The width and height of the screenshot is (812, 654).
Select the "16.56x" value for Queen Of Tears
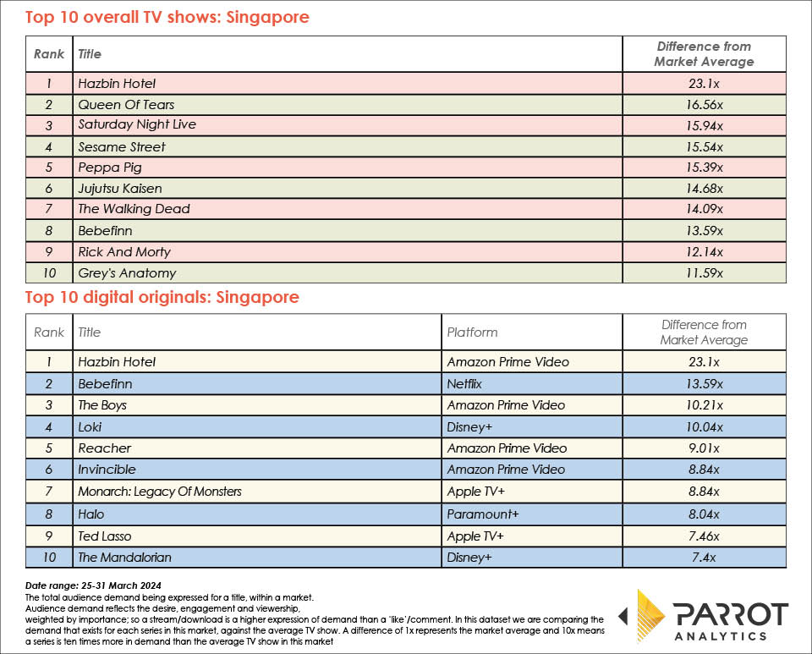pos(705,105)
